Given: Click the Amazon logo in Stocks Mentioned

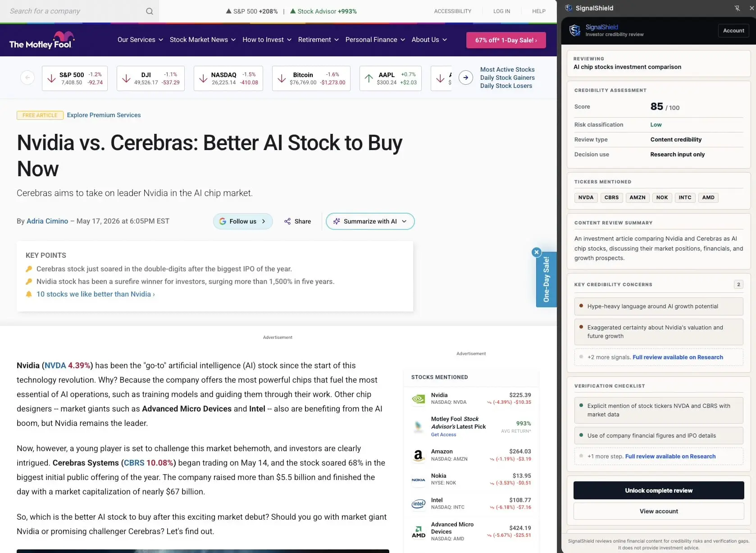Looking at the screenshot, I should coord(419,456).
